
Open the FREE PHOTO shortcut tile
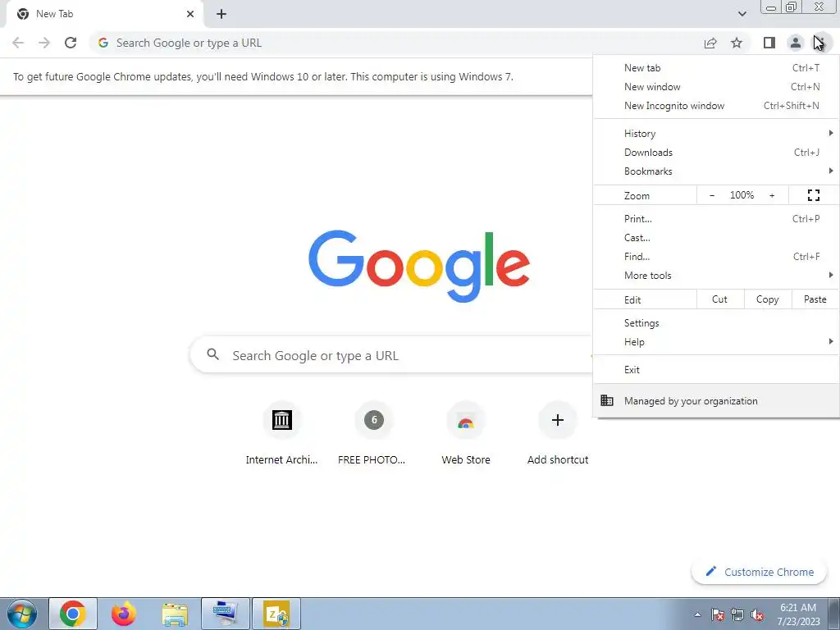click(373, 433)
